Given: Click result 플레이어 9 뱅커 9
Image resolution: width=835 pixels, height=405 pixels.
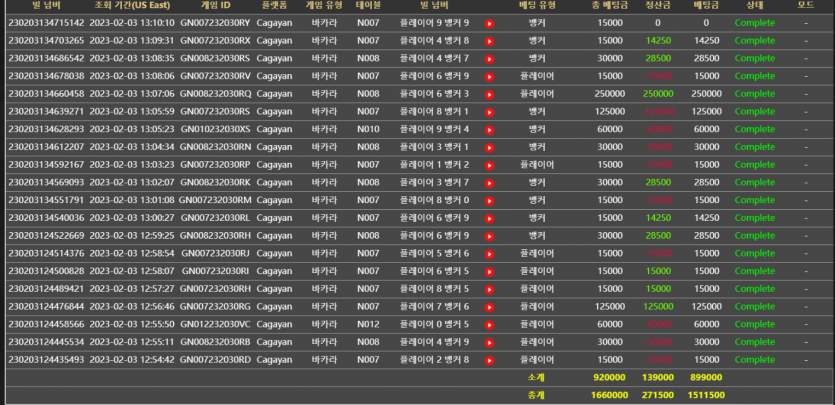Looking at the screenshot, I should tap(435, 23).
